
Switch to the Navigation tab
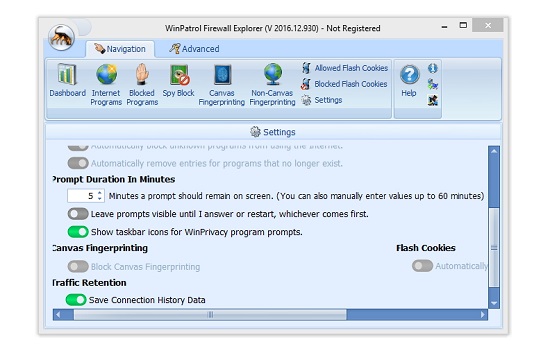click(x=120, y=49)
